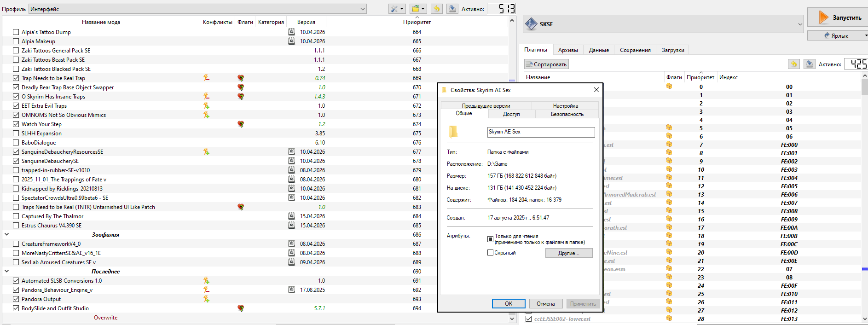Check the Скрытый attribute checkbox
This screenshot has height=325, width=868.
pyautogui.click(x=490, y=252)
